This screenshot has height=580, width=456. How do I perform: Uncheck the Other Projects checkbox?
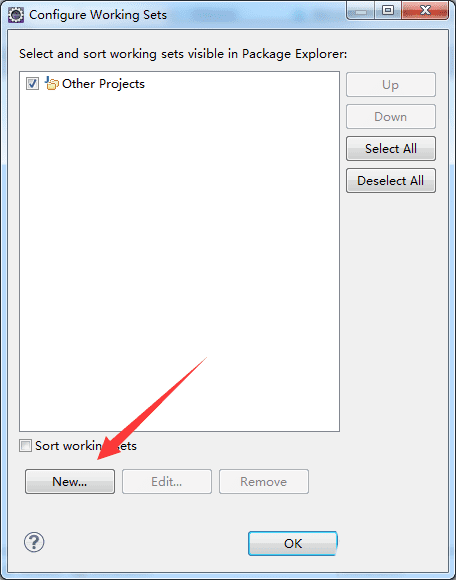click(32, 84)
